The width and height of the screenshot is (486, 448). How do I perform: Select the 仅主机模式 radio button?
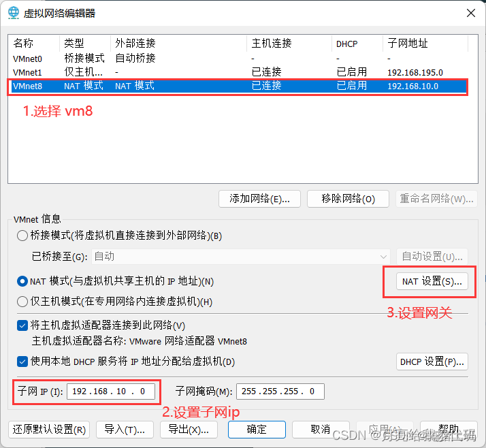22,302
